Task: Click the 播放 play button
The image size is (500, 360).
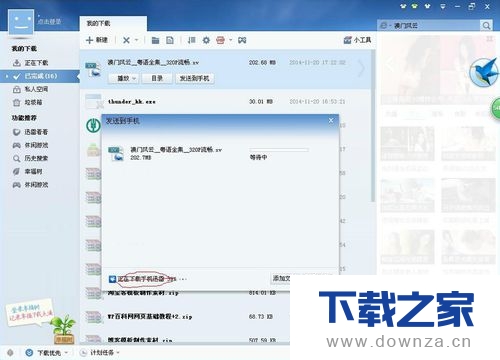Action: pyautogui.click(x=123, y=78)
